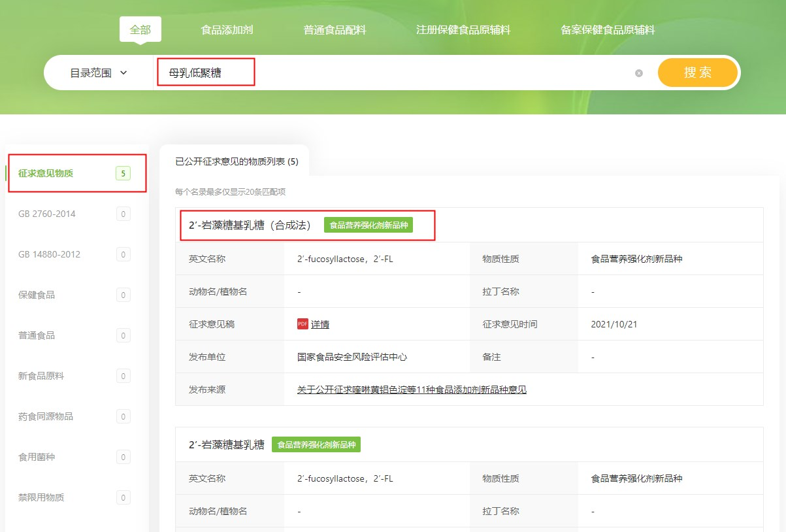Viewport: 786px width, 532px height.
Task: Click the second 食品营养强化剂新品种 badge below
Action: pyautogui.click(x=316, y=444)
